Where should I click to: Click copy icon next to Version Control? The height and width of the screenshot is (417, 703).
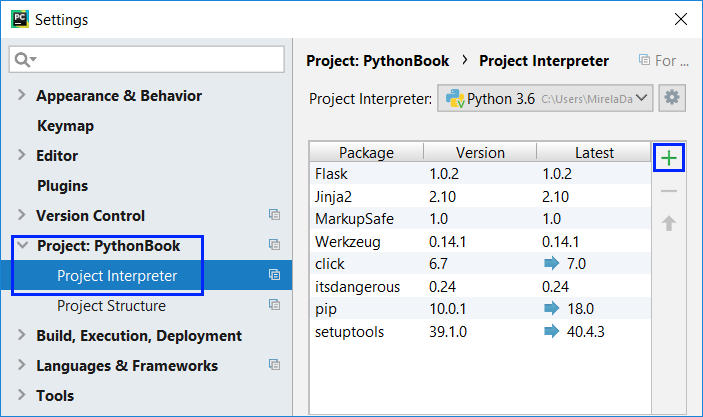coord(274,215)
